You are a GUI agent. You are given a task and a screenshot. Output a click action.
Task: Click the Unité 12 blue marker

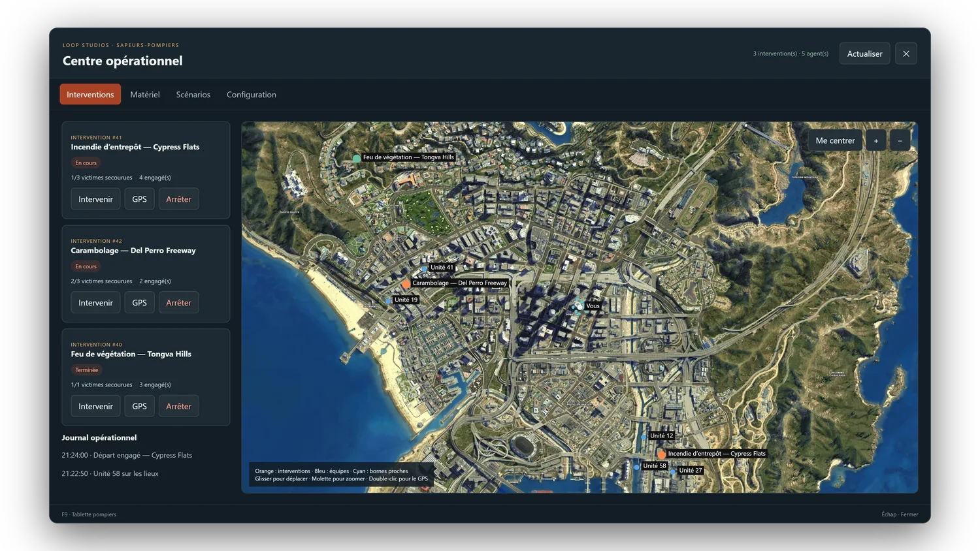(x=644, y=437)
